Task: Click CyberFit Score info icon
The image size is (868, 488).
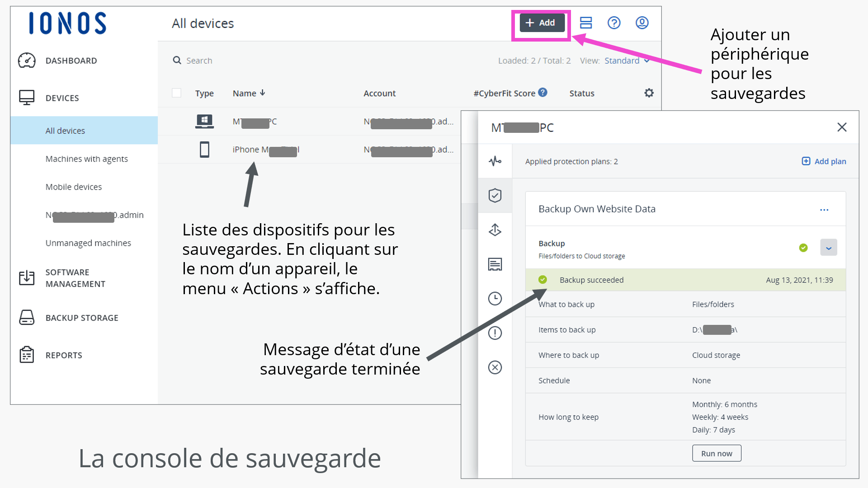Action: pyautogui.click(x=543, y=93)
